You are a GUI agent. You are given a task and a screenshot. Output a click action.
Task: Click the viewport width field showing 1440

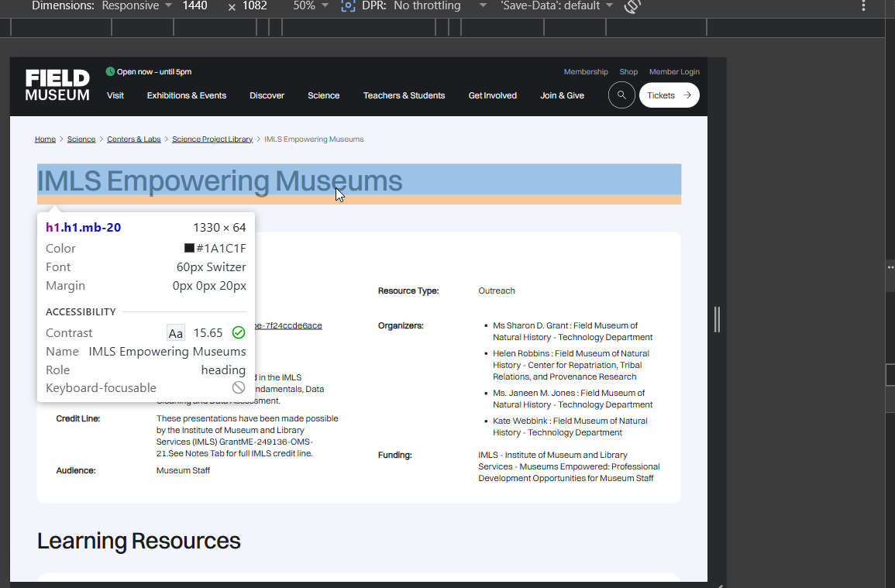(x=194, y=6)
